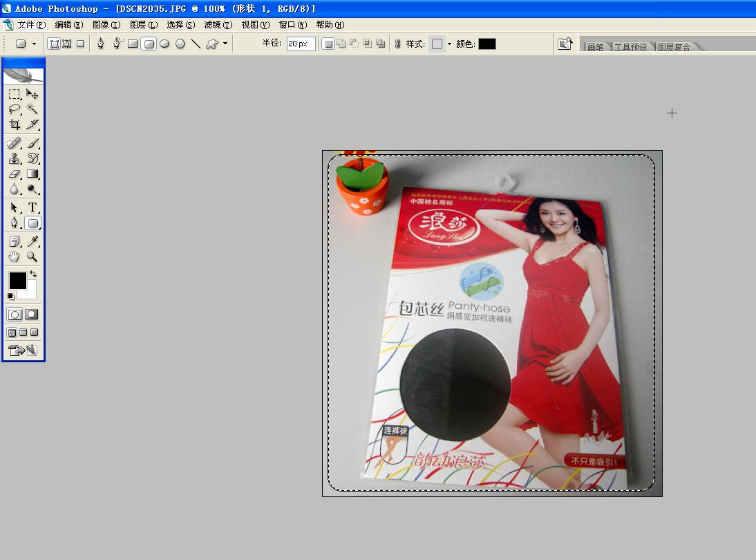The image size is (756, 560).
Task: Select the Slice tool
Action: 32,124
